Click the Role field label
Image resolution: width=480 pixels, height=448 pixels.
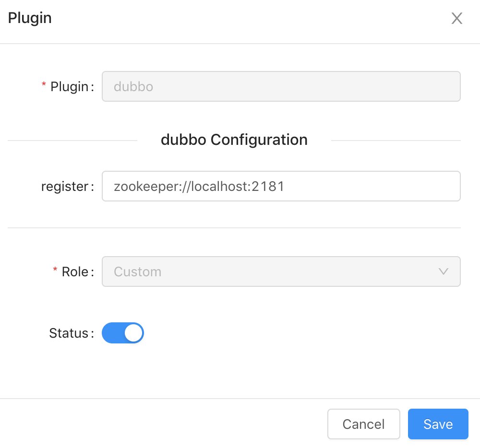[x=75, y=271]
